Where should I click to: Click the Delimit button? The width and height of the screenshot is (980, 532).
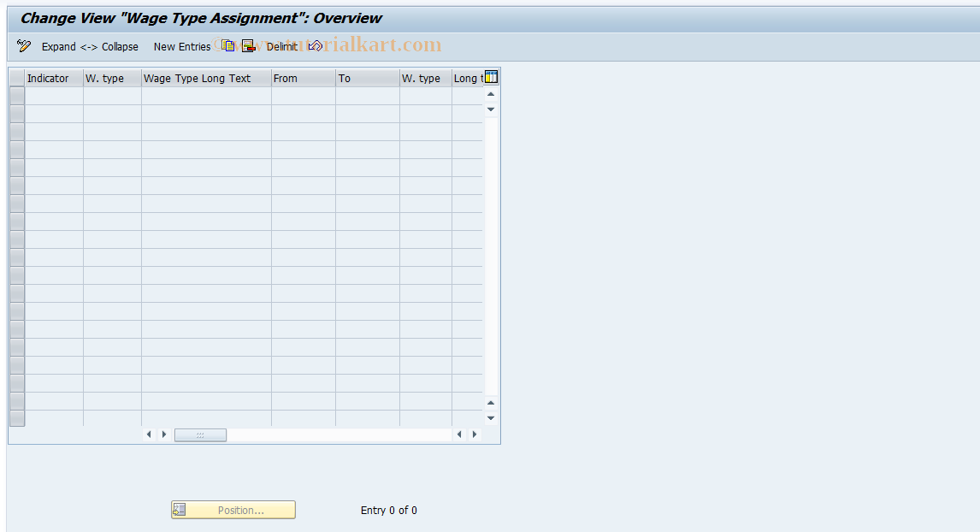282,47
